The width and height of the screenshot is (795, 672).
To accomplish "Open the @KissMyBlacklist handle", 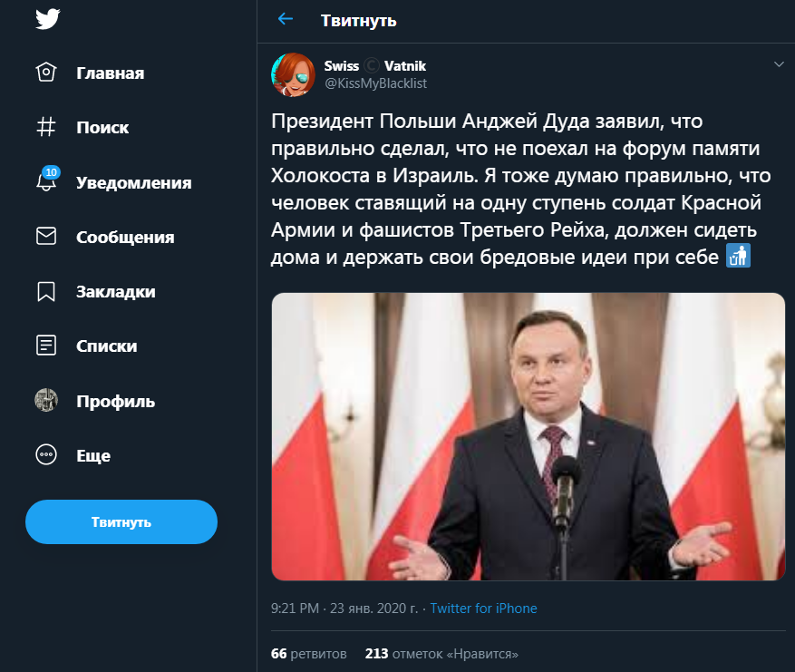I will 375,83.
